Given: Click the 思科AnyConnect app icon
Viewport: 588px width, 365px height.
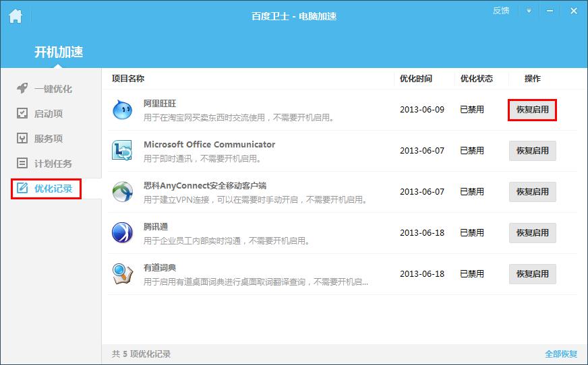Looking at the screenshot, I should [x=123, y=192].
